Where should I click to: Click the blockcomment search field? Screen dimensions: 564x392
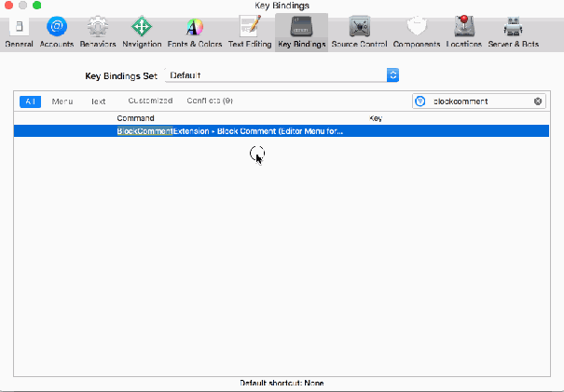click(x=480, y=101)
